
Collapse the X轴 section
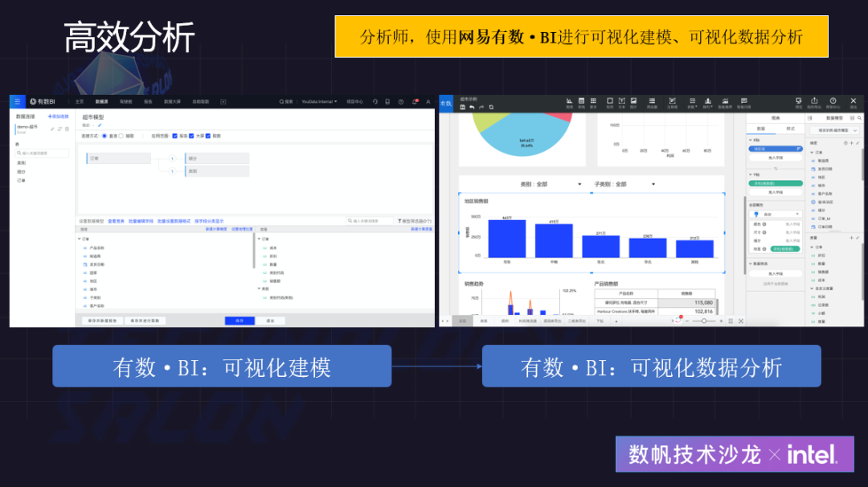pos(751,141)
